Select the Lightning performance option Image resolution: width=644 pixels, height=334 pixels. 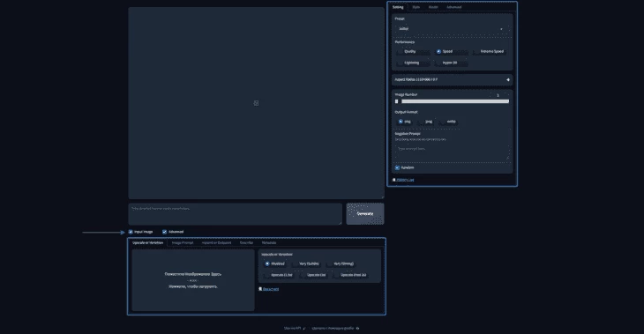pos(413,63)
